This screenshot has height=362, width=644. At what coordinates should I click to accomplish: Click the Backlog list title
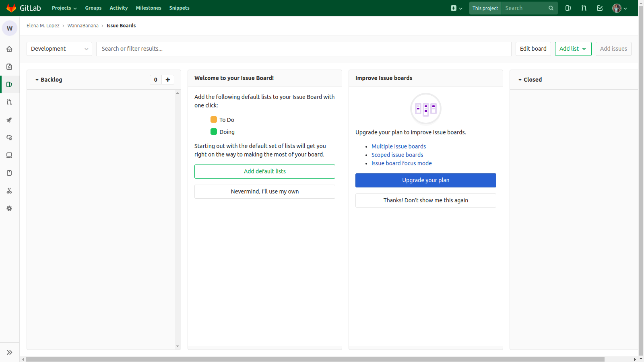pyautogui.click(x=52, y=80)
